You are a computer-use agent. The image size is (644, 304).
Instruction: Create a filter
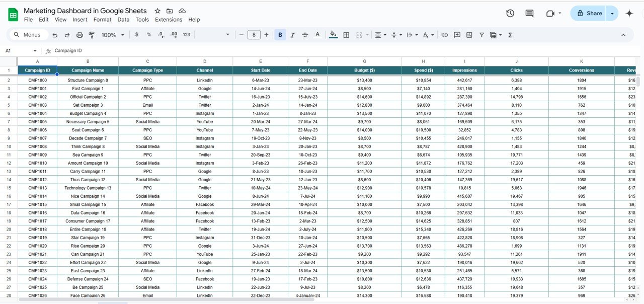(x=481, y=35)
